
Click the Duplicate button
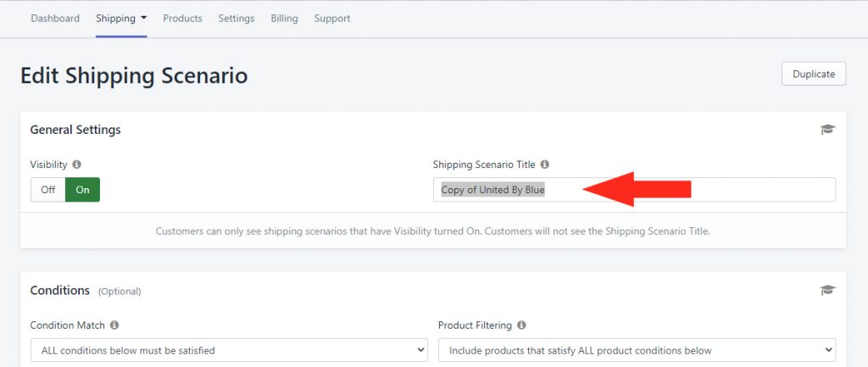click(x=814, y=74)
